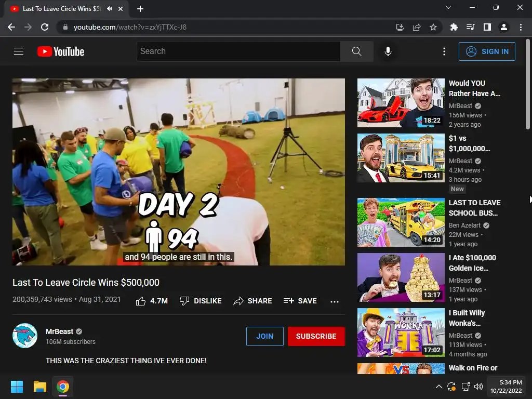The image size is (532, 399).
Task: Click the '200,359,743 views' text
Action: click(x=43, y=299)
